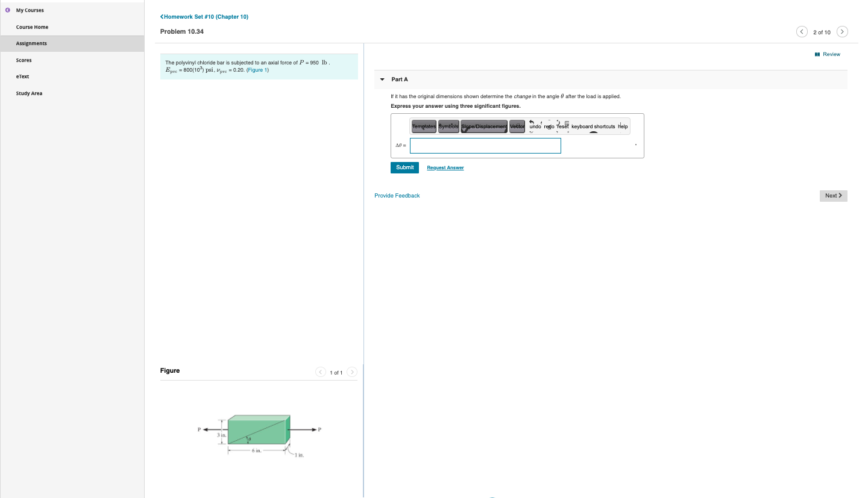868x498 pixels.
Task: Select the Slope/Displacement toolbar button
Action: [x=484, y=126]
